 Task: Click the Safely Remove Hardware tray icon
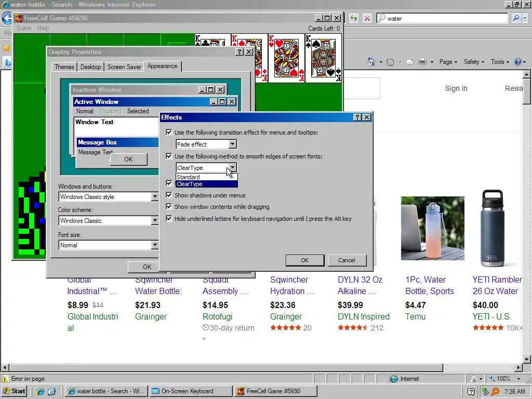point(485,392)
